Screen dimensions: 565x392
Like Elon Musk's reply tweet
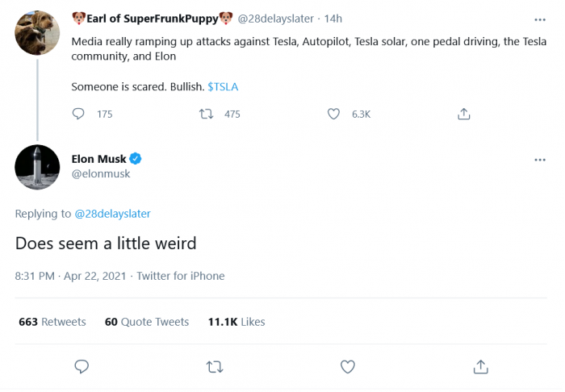pos(348,367)
